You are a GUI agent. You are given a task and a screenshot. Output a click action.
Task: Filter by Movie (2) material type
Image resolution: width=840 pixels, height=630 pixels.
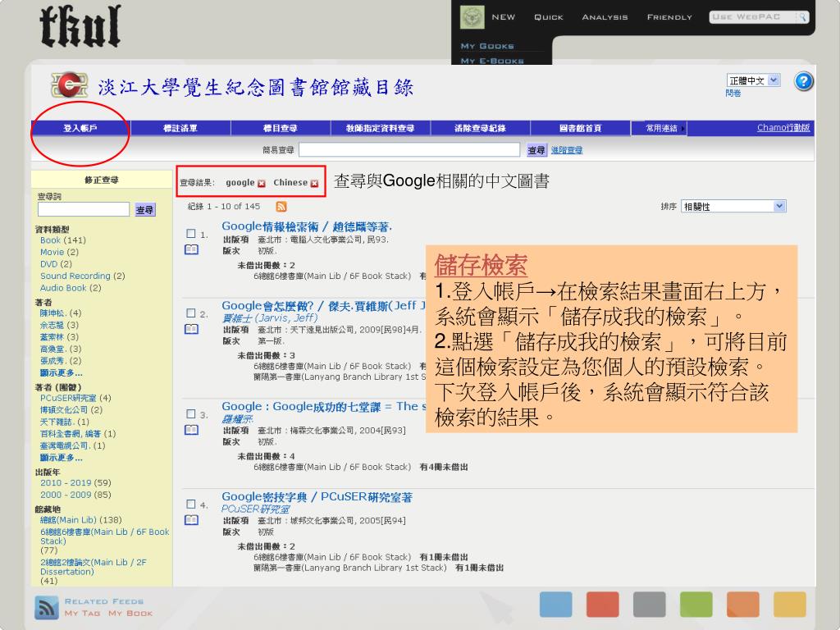(x=59, y=252)
